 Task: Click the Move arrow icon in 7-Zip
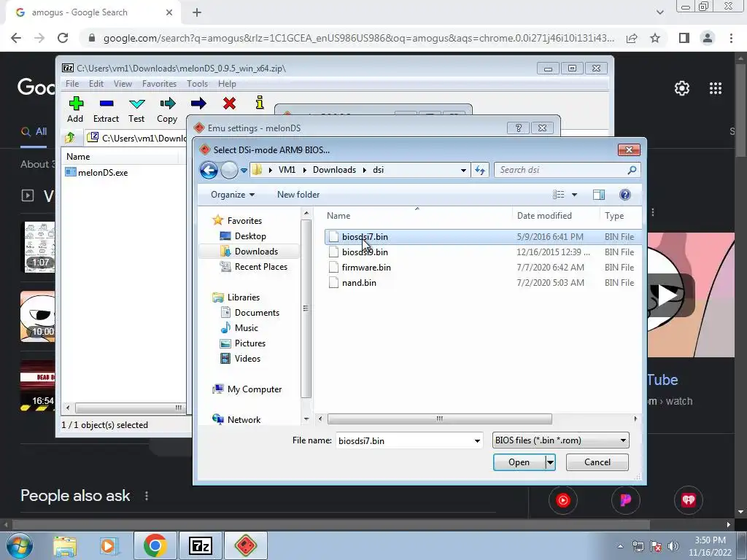[198, 104]
